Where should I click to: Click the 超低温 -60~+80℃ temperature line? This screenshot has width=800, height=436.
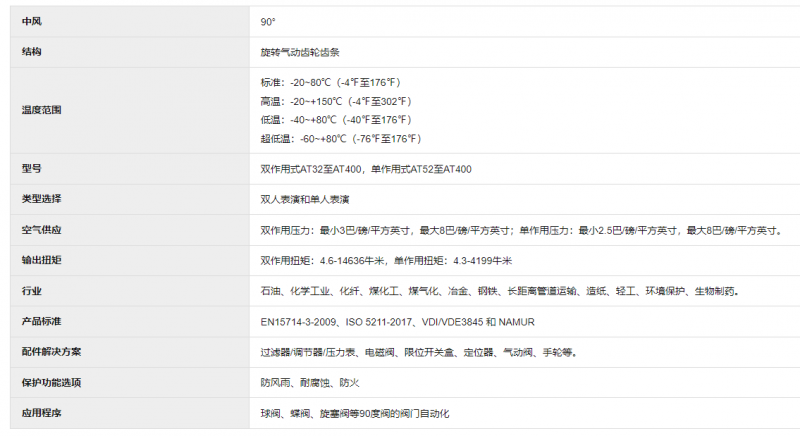(x=340, y=139)
